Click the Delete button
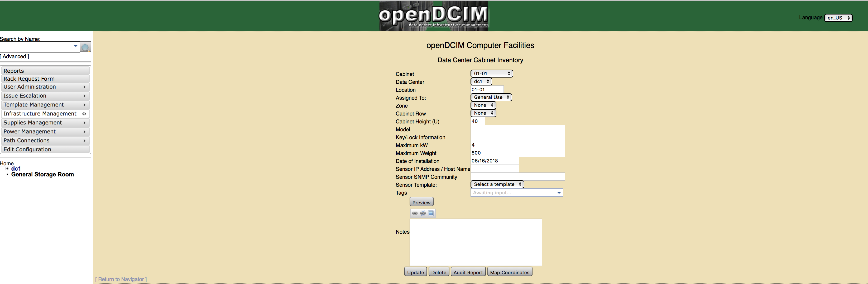This screenshot has height=284, width=868. click(x=439, y=272)
